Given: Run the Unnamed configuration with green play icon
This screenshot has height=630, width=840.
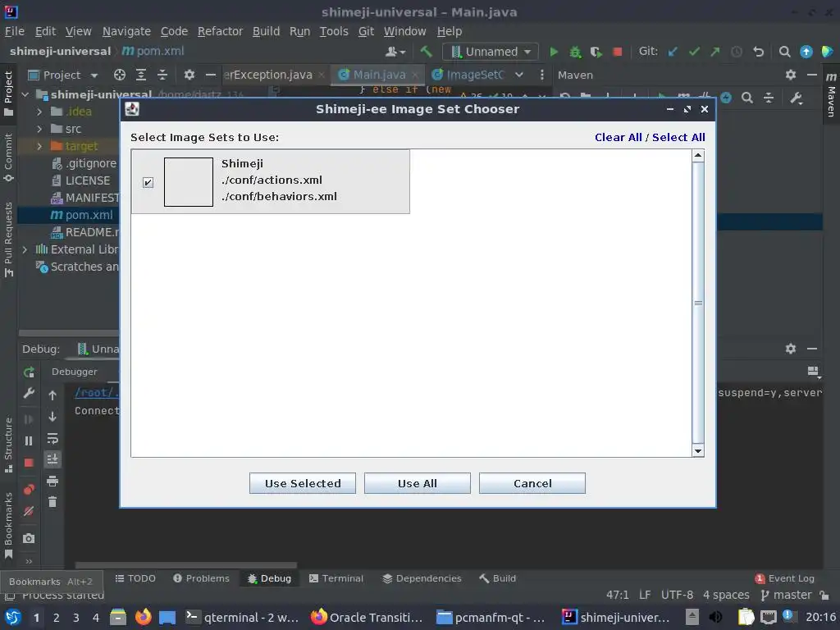Looking at the screenshot, I should click(x=554, y=52).
